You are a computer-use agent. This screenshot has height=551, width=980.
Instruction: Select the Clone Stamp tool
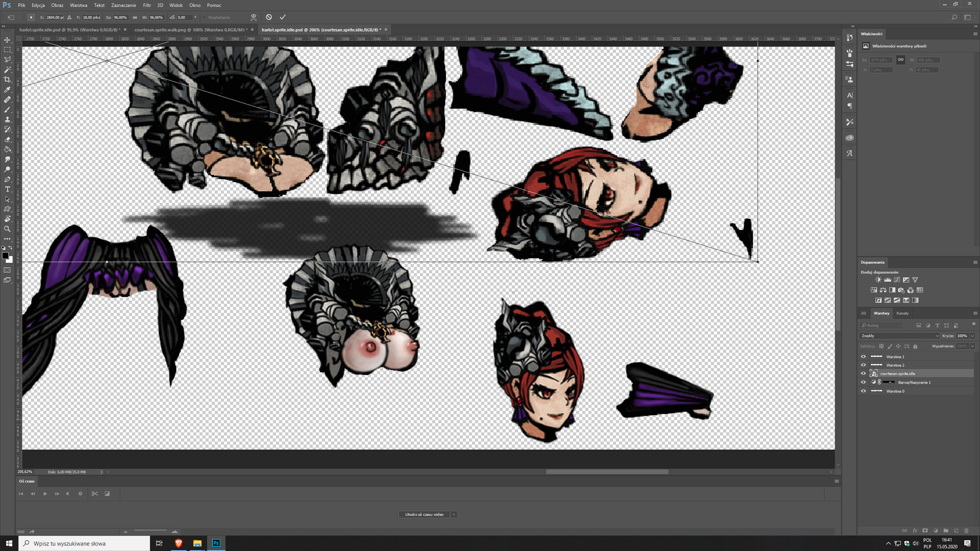coord(7,119)
